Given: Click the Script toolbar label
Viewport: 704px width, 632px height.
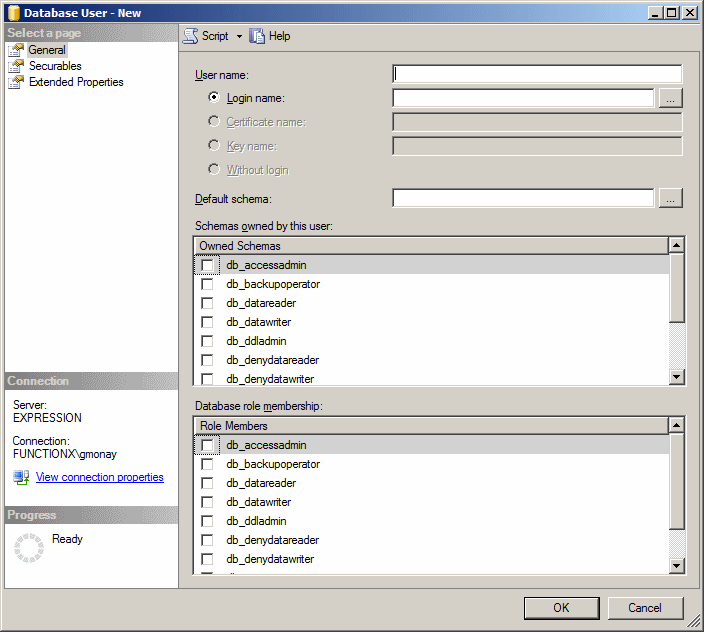Looking at the screenshot, I should click(x=215, y=36).
